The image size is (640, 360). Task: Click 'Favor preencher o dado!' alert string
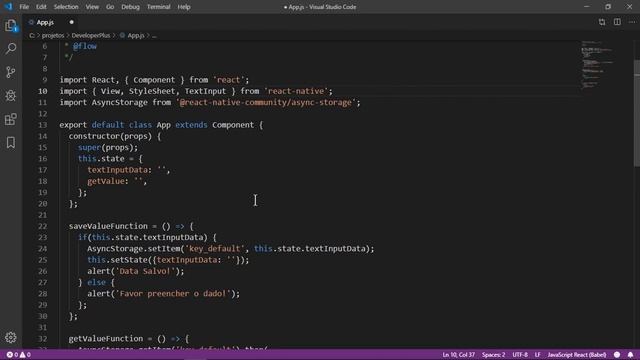tap(173, 293)
